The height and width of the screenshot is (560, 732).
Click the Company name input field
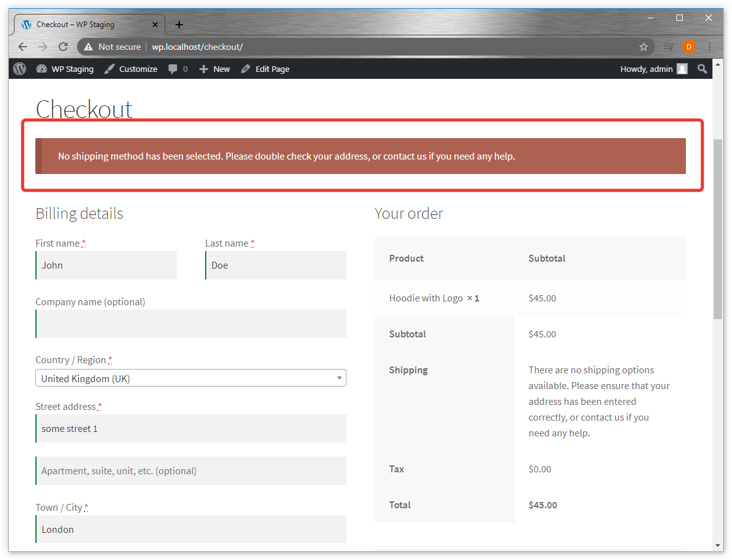191,324
